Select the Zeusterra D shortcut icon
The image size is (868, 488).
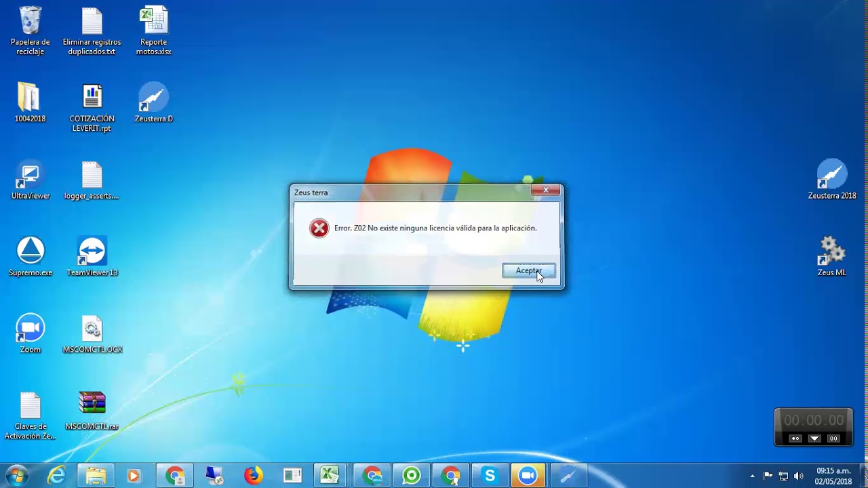coord(154,103)
